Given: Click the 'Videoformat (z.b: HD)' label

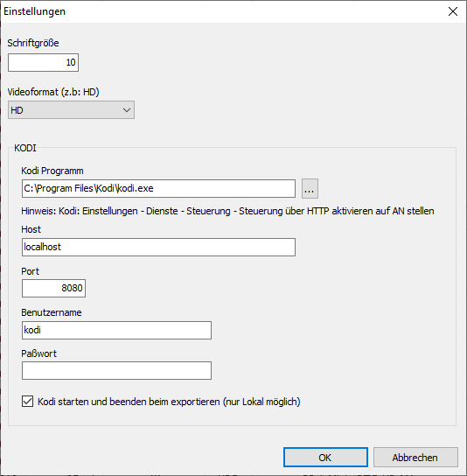Looking at the screenshot, I should (x=53, y=92).
